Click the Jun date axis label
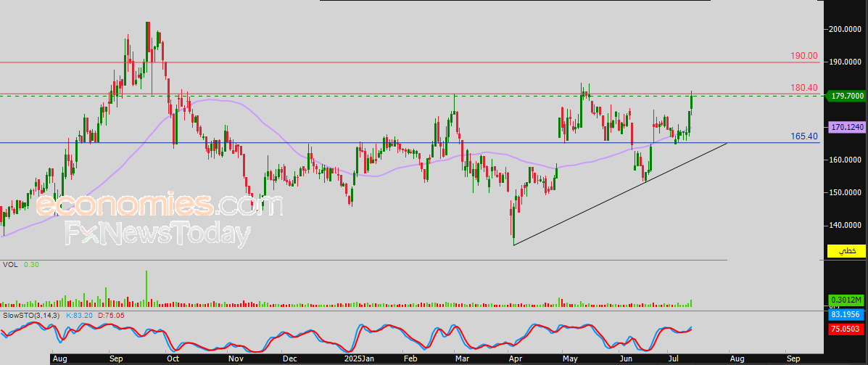This screenshot has width=868, height=365. click(x=626, y=359)
